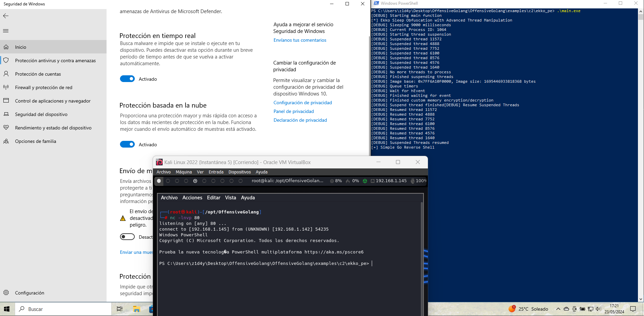Click the Configuración gear icon
The width and height of the screenshot is (644, 316).
6,292
